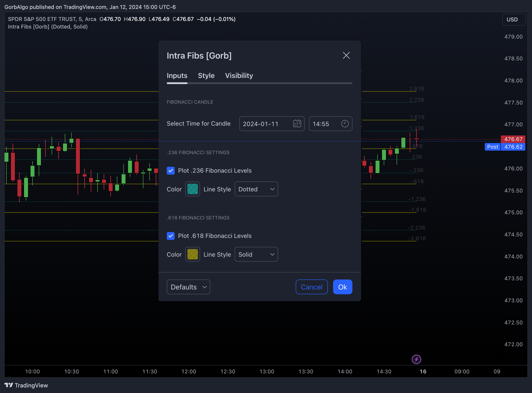Click the 12:30 time axis label
This screenshot has height=393, width=532.
point(228,372)
